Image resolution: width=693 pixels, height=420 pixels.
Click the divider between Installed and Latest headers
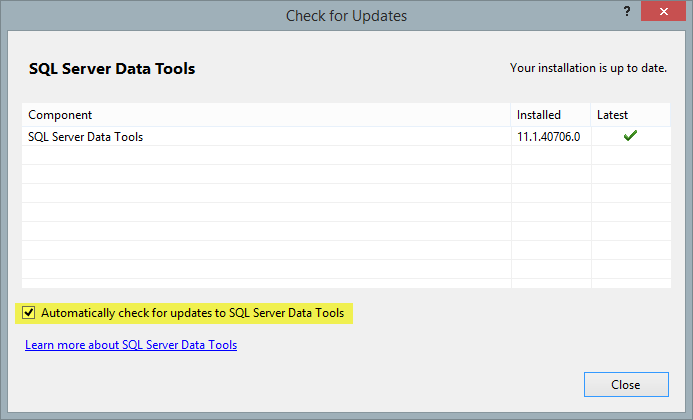click(592, 115)
